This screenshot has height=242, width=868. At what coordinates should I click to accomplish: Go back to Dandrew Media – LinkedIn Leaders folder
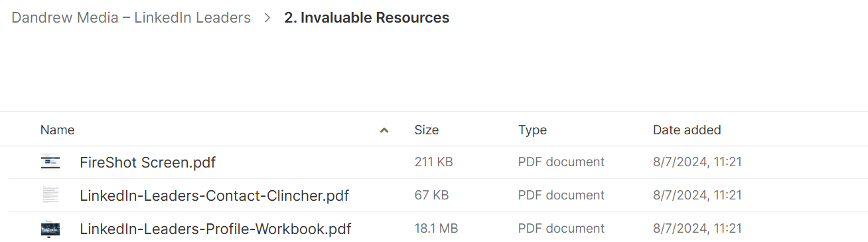point(131,18)
